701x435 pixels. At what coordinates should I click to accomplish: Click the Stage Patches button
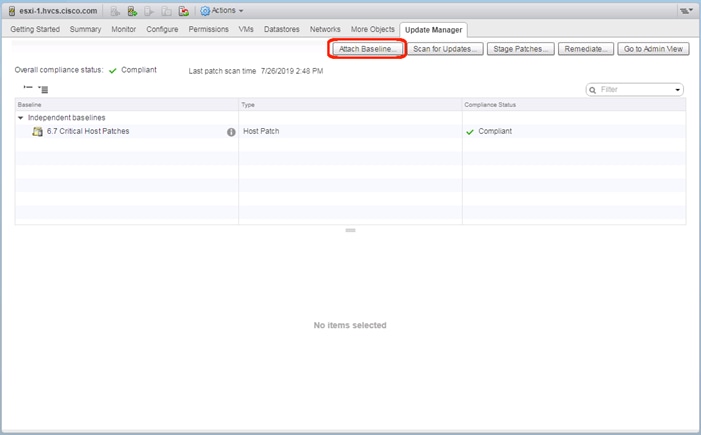[x=521, y=49]
